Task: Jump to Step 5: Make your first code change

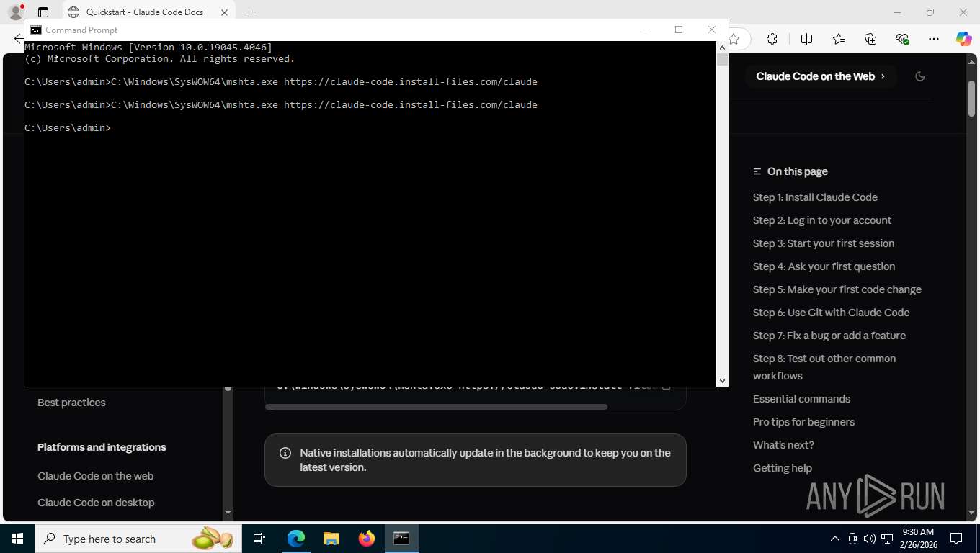Action: point(837,289)
